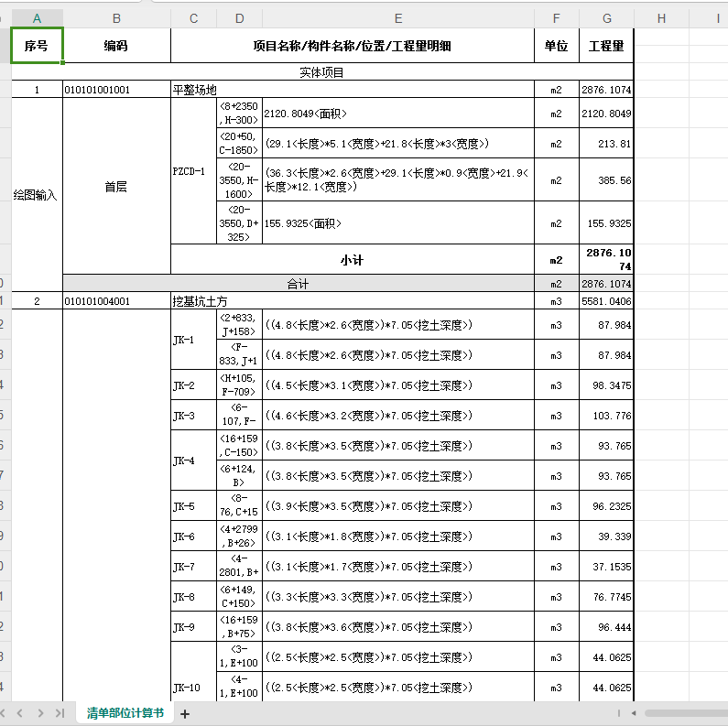Select the 绘图输入 cell

point(38,195)
